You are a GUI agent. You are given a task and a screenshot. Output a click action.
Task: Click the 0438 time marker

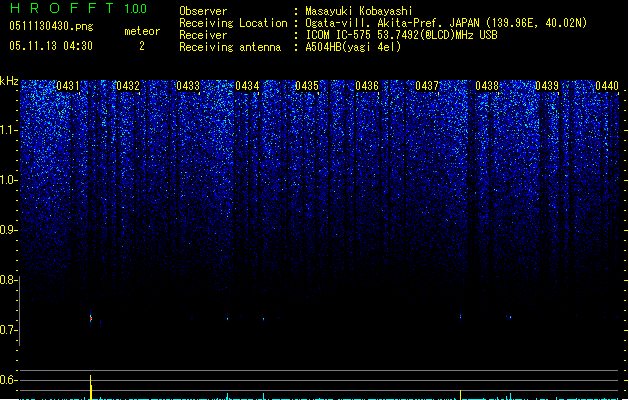click(x=487, y=86)
